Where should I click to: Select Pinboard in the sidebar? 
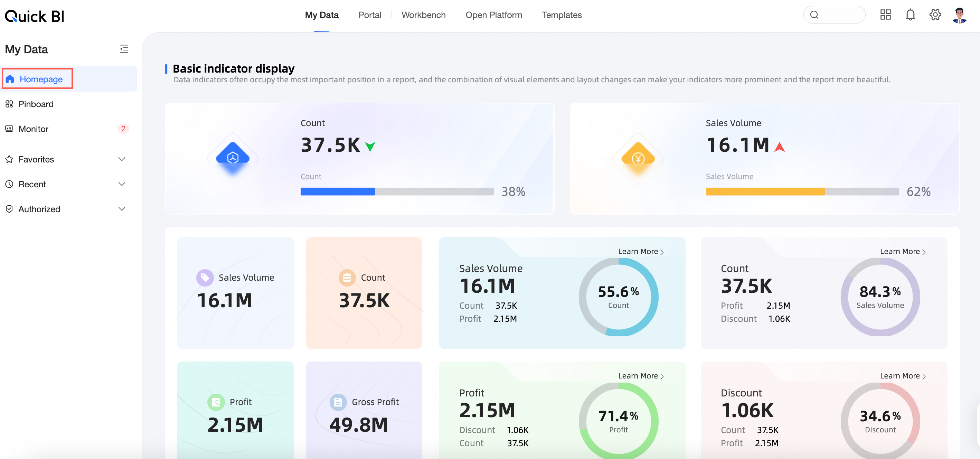pyautogui.click(x=68, y=104)
